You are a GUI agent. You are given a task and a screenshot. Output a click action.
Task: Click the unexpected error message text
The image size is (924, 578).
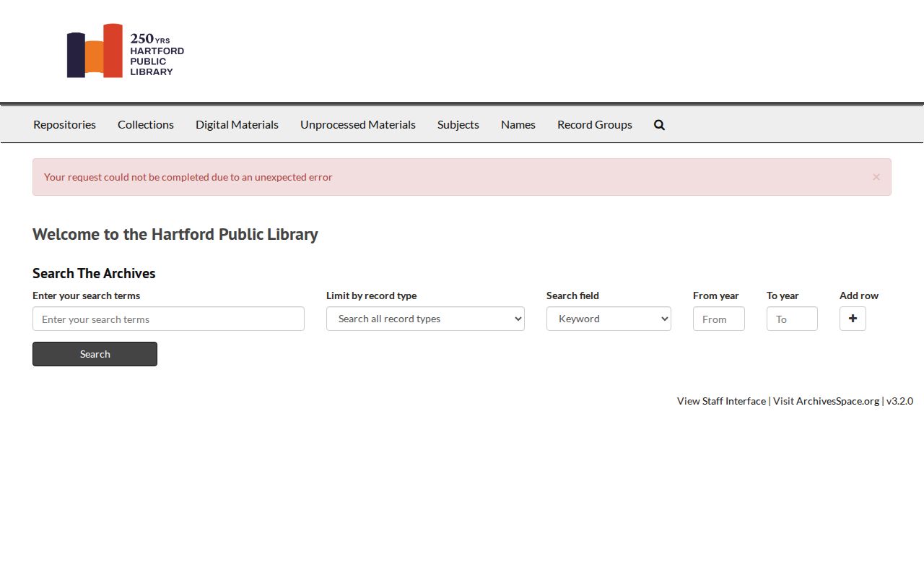(188, 177)
